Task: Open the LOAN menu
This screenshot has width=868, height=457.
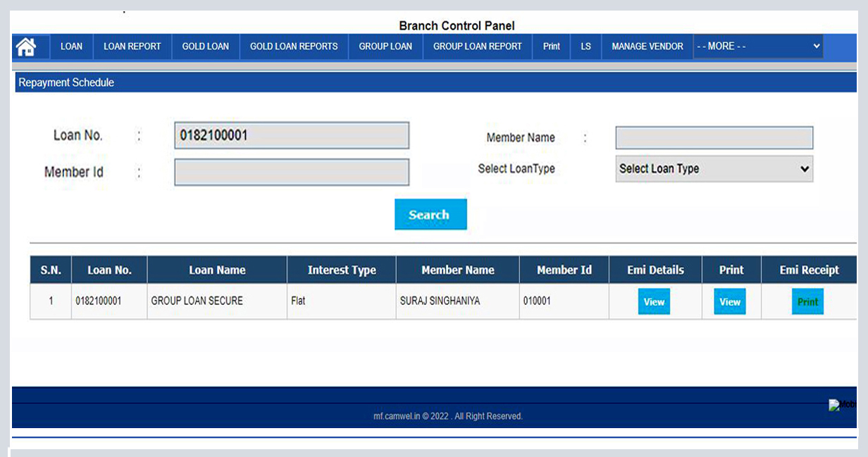Action: 71,46
